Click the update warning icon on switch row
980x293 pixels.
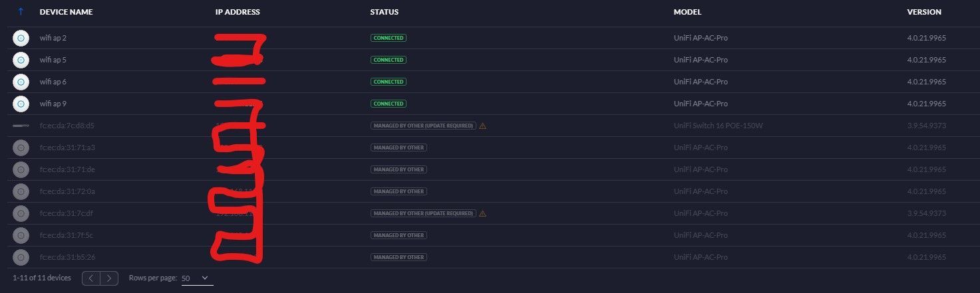pos(483,126)
